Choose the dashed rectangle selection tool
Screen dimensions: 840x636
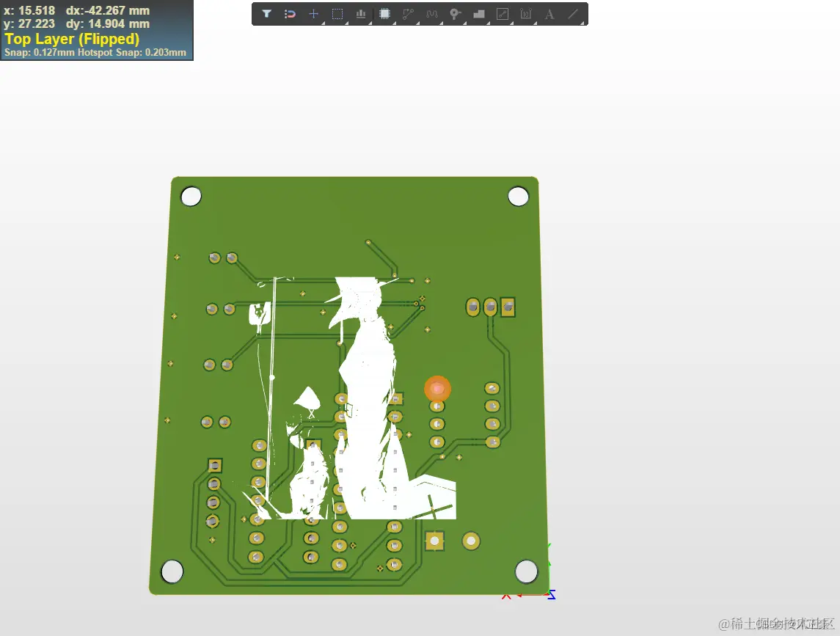(x=337, y=14)
